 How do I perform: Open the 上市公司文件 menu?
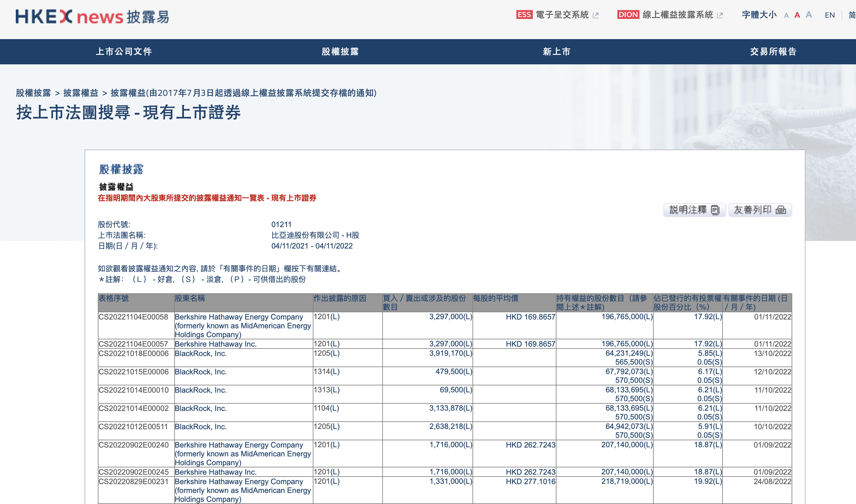tap(124, 52)
